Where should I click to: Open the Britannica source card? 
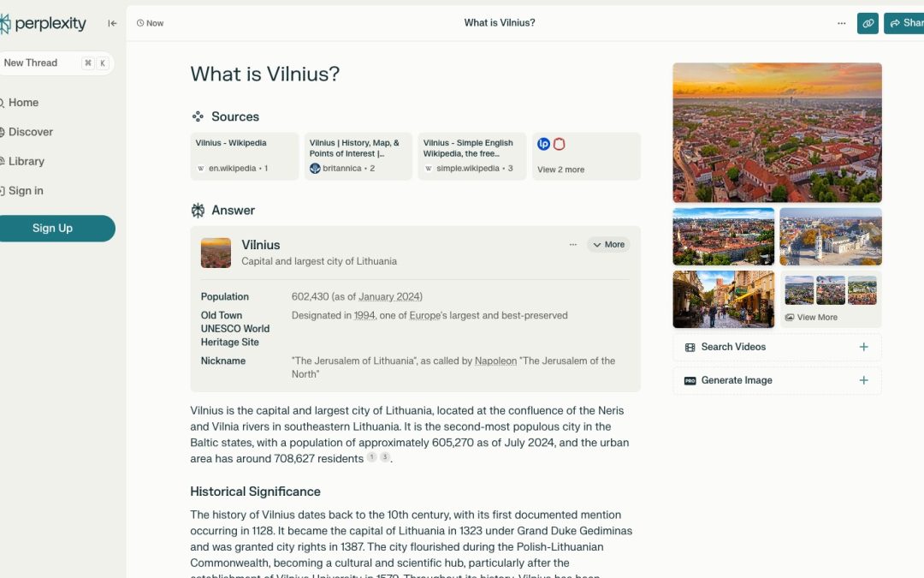tap(358, 156)
